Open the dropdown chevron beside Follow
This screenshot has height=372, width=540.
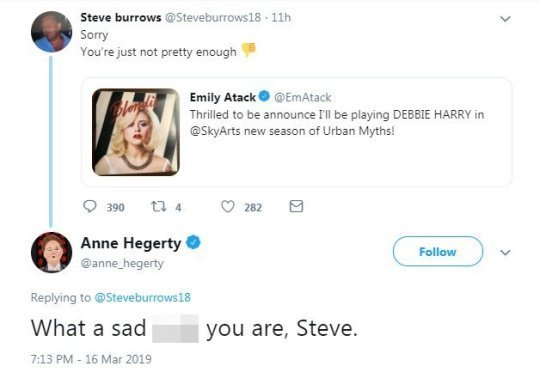[505, 252]
